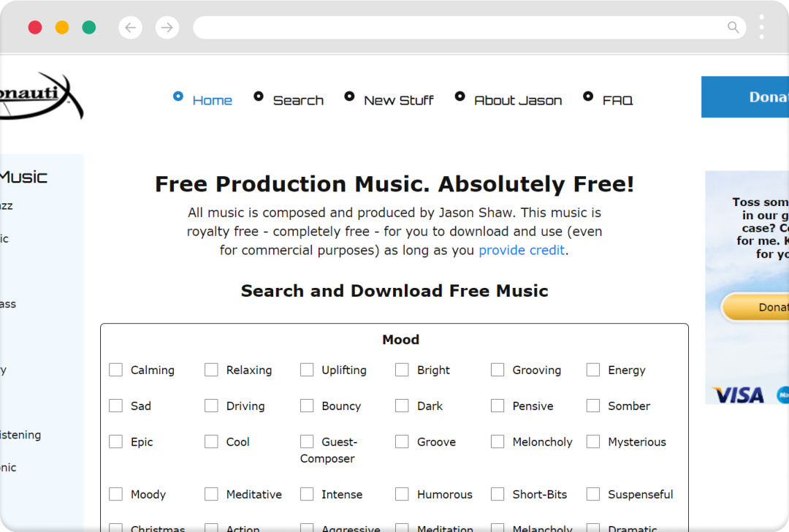Click the browser forward arrow button
Image resolution: width=789 pixels, height=532 pixels.
[x=167, y=28]
